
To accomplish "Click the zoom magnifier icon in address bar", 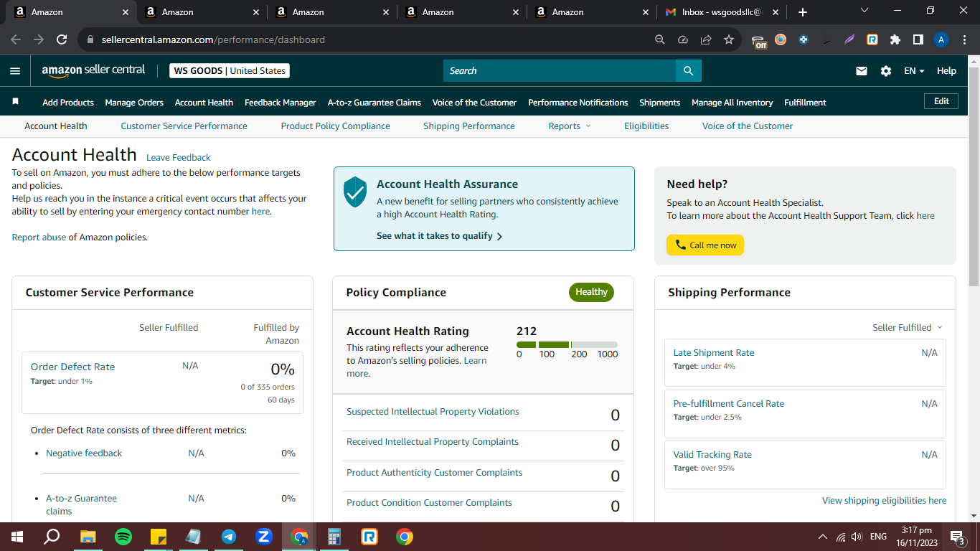I will point(660,40).
